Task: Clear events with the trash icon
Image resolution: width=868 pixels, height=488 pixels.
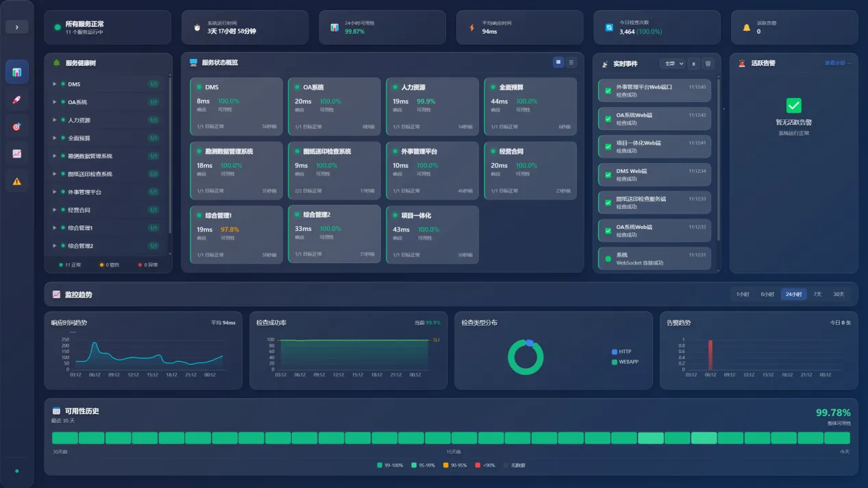Action: (x=708, y=64)
